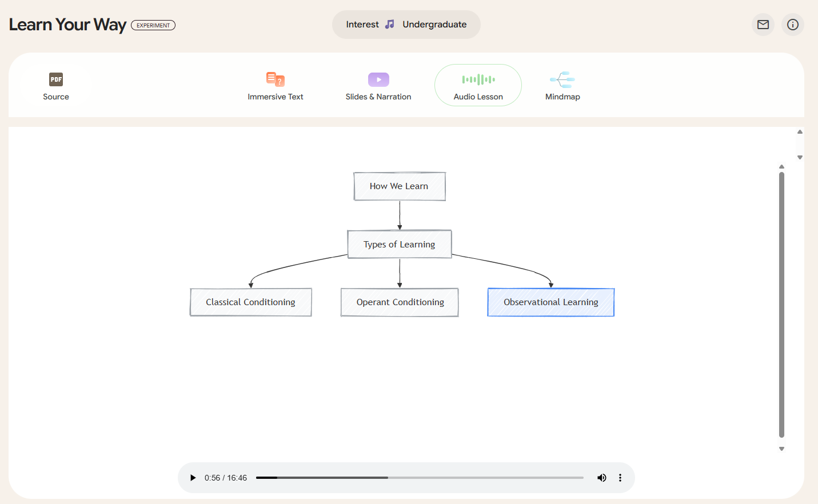Screen dimensions: 818x504
Task: Play the audio lesson
Action: pyautogui.click(x=193, y=477)
